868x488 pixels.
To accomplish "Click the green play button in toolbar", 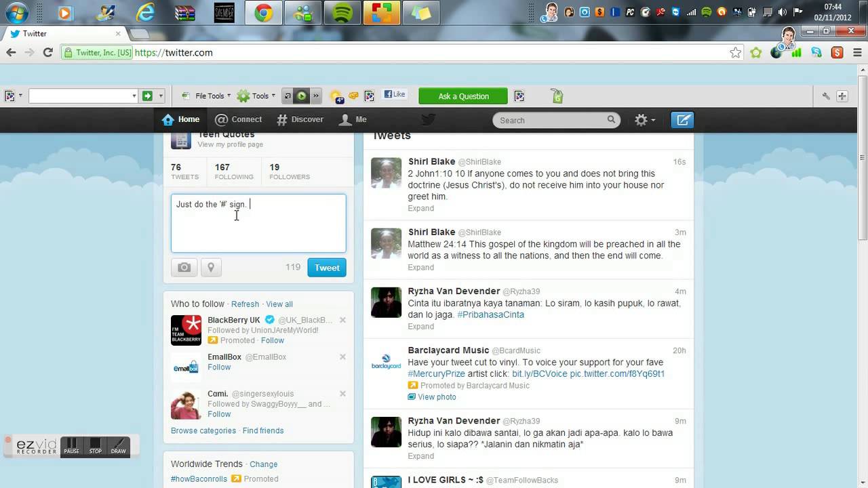I will coord(302,96).
